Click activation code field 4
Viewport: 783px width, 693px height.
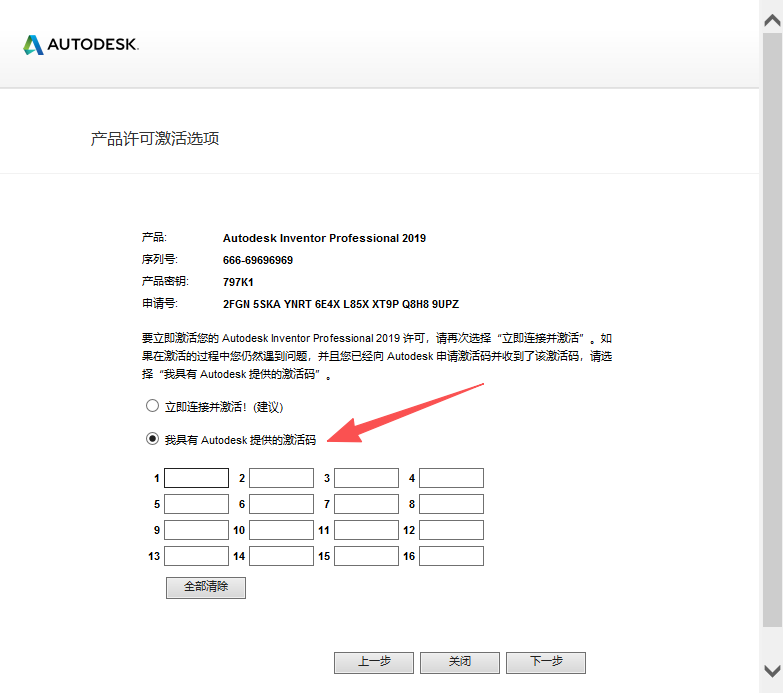[451, 478]
